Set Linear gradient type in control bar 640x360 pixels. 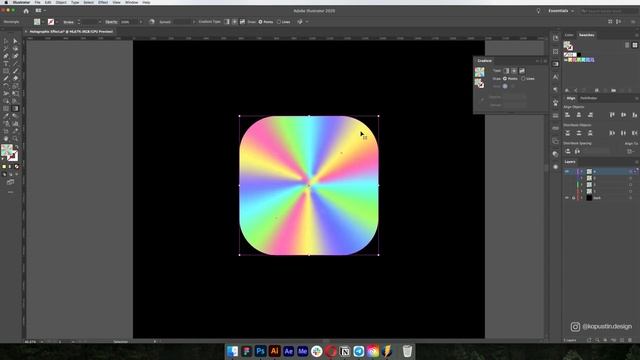click(227, 22)
